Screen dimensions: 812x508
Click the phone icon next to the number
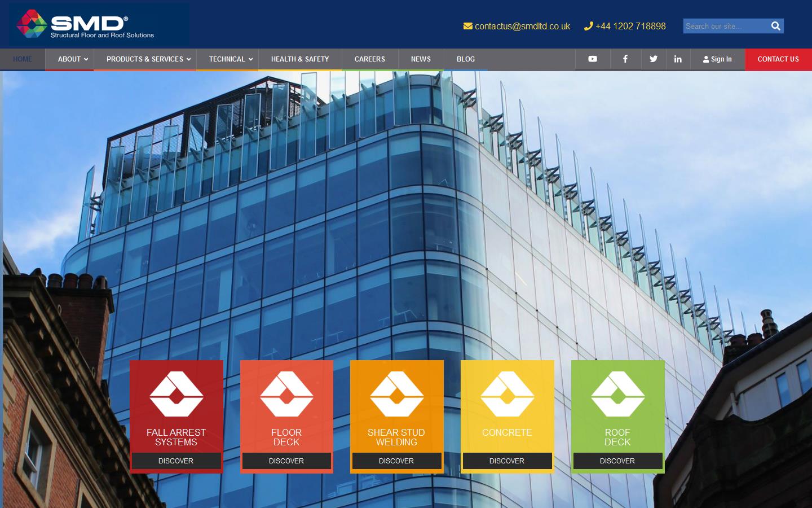click(588, 26)
